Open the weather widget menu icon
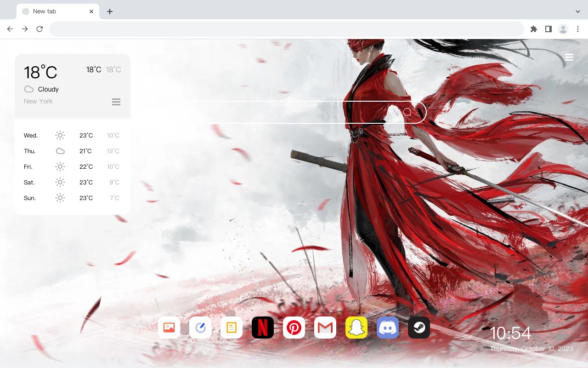Viewport: 588px width, 368px height. click(x=116, y=102)
